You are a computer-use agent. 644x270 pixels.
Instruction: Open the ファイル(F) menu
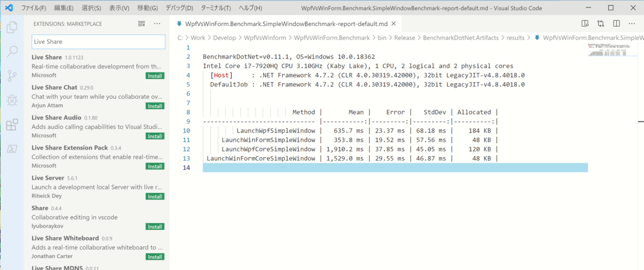[33, 8]
